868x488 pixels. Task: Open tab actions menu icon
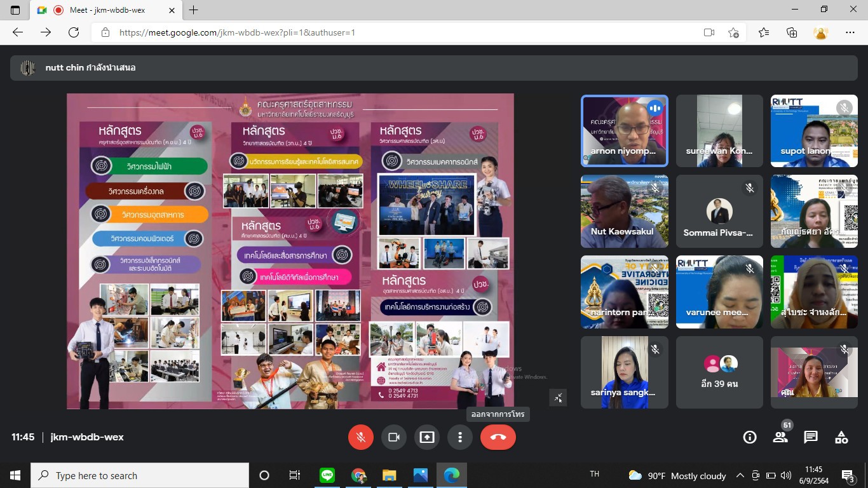coord(15,10)
